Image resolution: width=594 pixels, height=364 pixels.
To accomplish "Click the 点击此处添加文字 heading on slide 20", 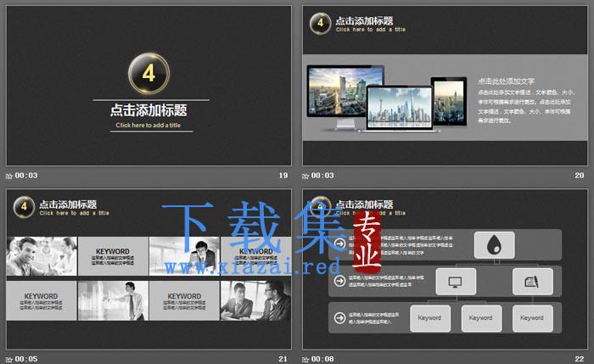I will pos(506,81).
